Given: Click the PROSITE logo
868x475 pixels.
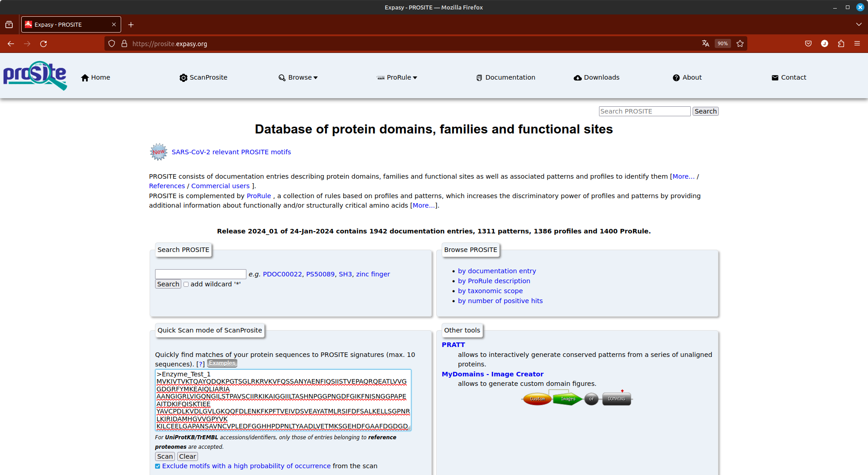Looking at the screenshot, I should [35, 76].
